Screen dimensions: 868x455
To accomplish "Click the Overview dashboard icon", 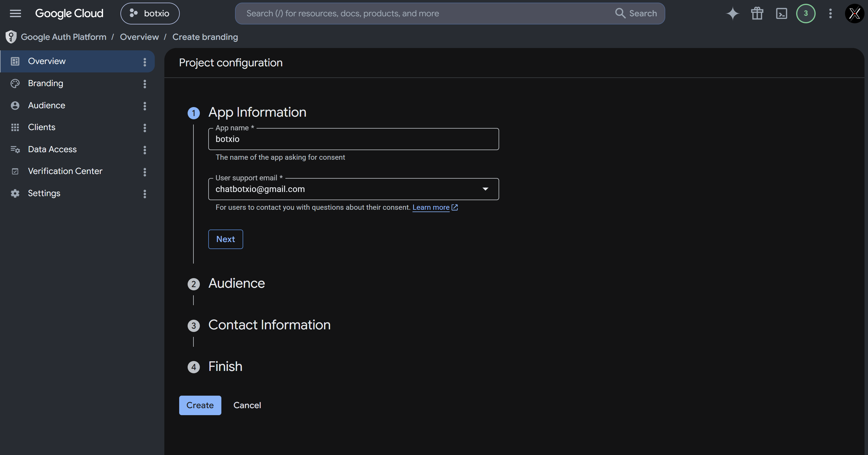I will pyautogui.click(x=15, y=61).
